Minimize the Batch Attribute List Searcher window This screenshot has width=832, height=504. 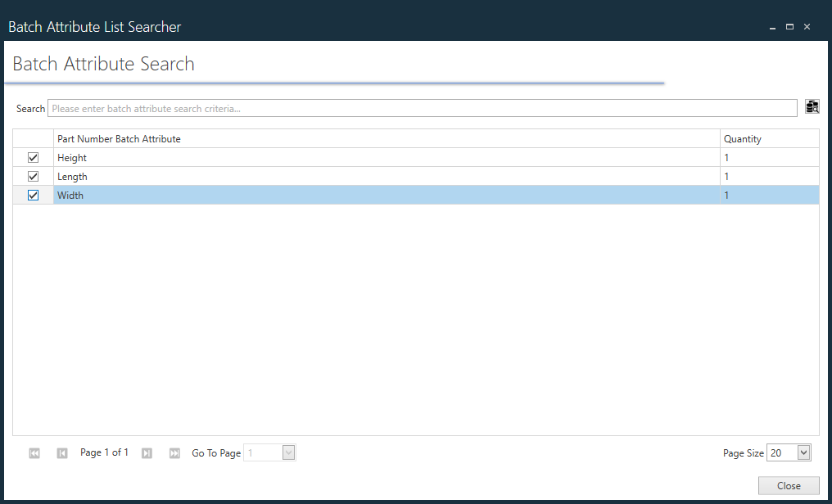tap(772, 26)
